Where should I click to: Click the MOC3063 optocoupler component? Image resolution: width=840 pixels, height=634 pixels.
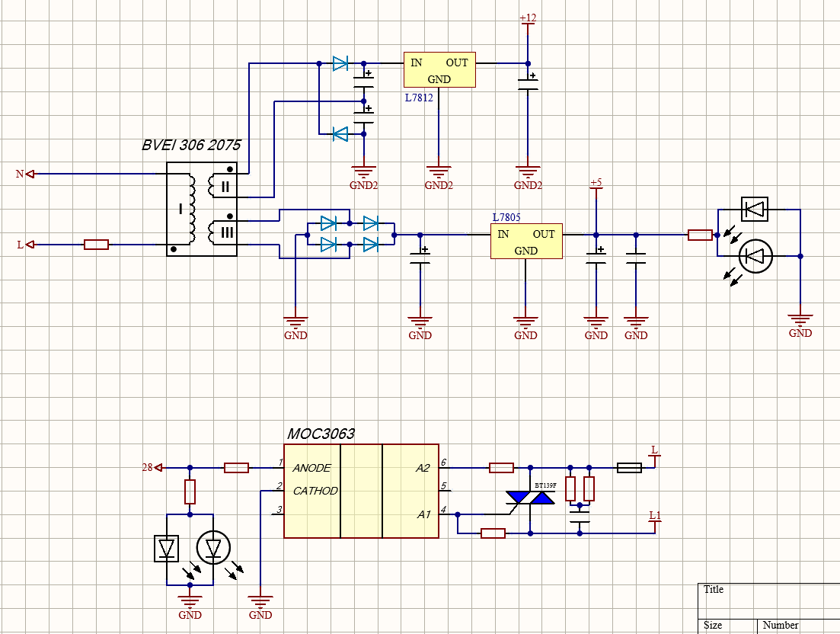[x=361, y=491]
